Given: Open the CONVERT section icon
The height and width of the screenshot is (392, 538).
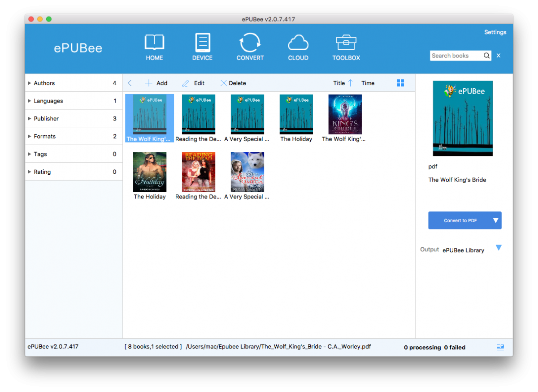Looking at the screenshot, I should (x=250, y=43).
